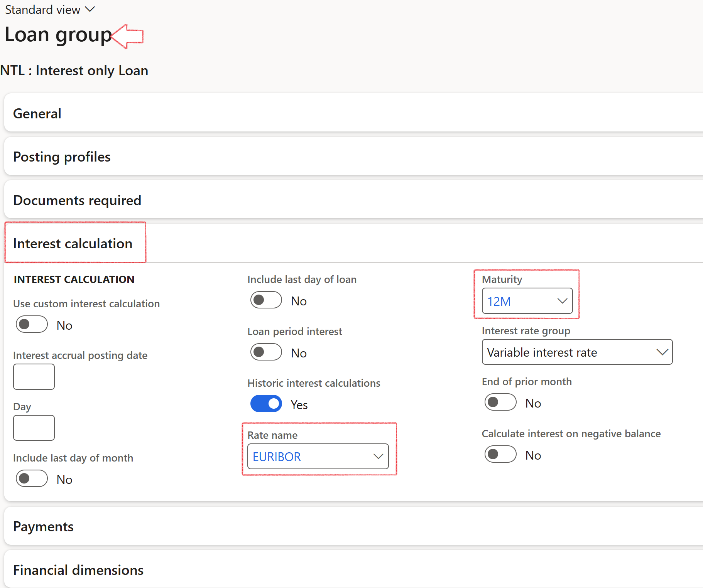703x588 pixels.
Task: Open the Rate name EURIBOR dropdown
Action: 318,457
